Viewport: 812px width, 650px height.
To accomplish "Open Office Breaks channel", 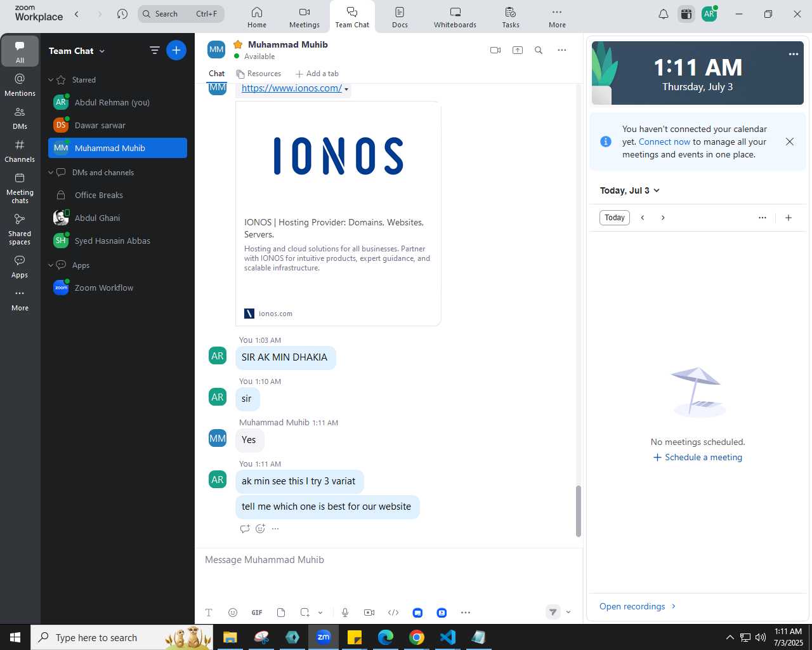I will (117, 195).
